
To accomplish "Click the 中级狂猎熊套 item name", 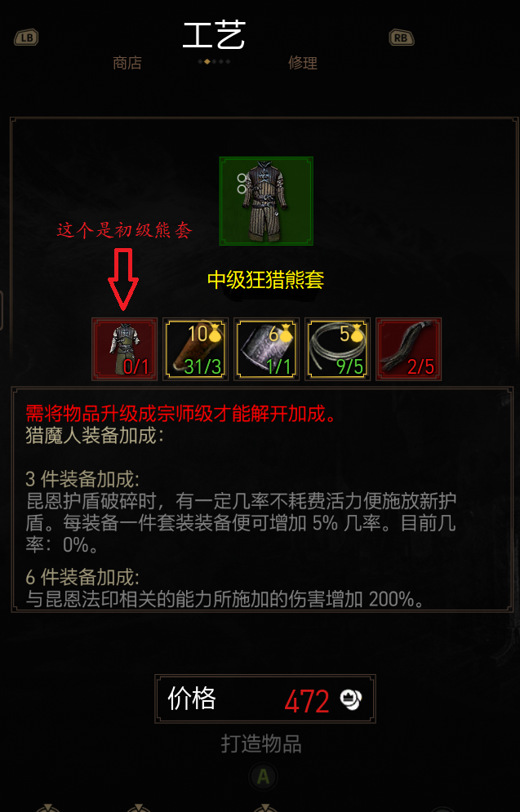I will coord(265,280).
